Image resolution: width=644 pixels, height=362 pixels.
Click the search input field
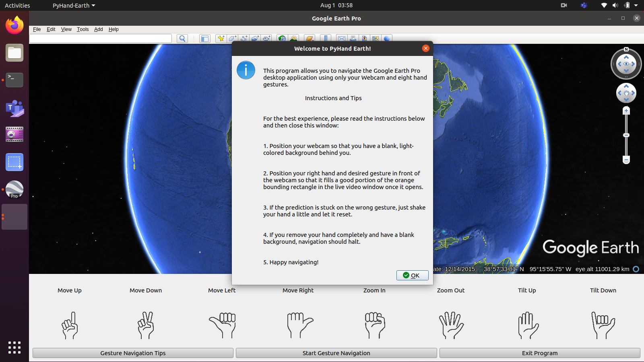101,39
